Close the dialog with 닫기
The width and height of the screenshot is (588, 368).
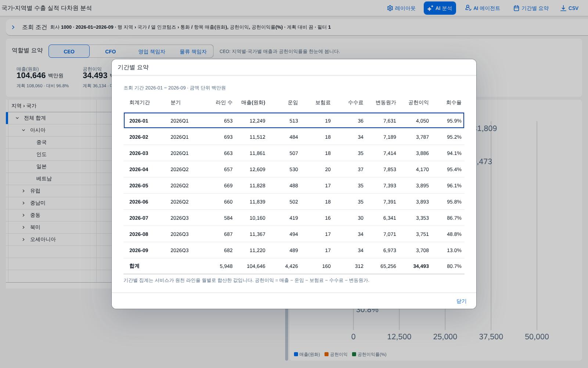tap(461, 301)
